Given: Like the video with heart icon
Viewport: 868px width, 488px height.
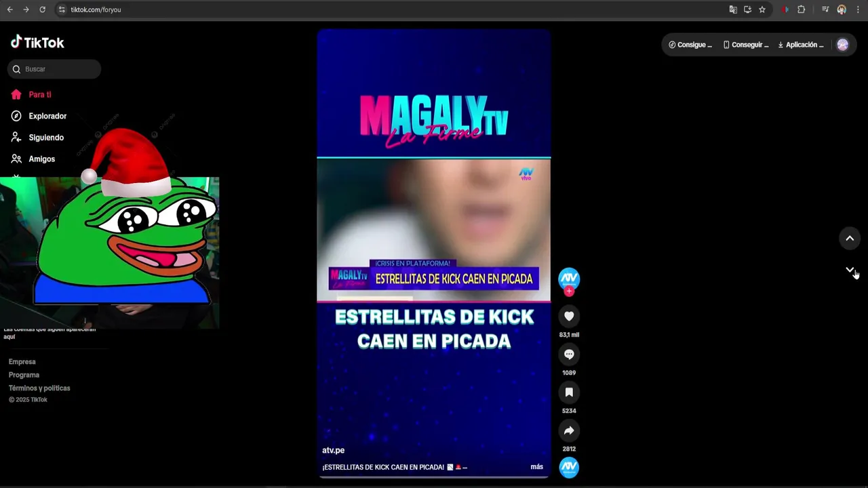Looking at the screenshot, I should coord(569,317).
